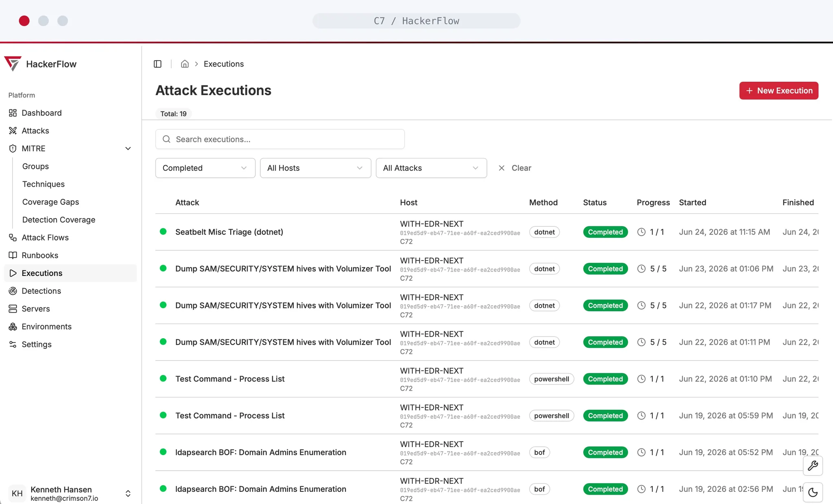Screen dimensions: 833x504
Task: Click the Seatbelt row's Completed badge
Action: (605, 232)
